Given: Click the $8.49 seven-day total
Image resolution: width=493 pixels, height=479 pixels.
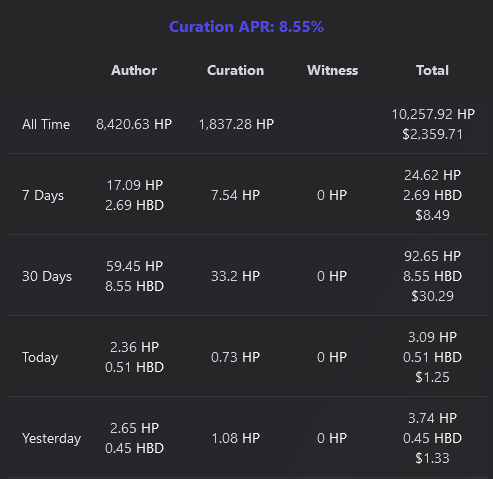Looking at the screenshot, I should pyautogui.click(x=432, y=215).
